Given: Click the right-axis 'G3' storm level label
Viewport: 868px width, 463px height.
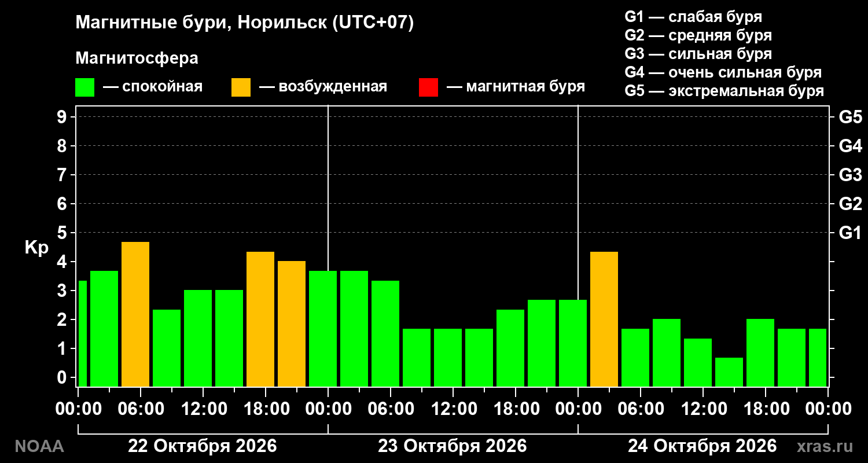Looking at the screenshot, I should coord(850,175).
